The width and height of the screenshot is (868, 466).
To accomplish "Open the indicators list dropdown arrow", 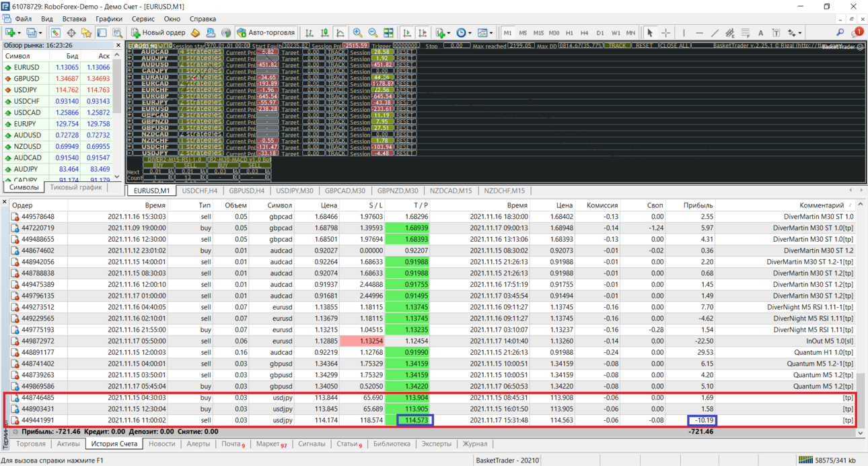I will coord(449,32).
